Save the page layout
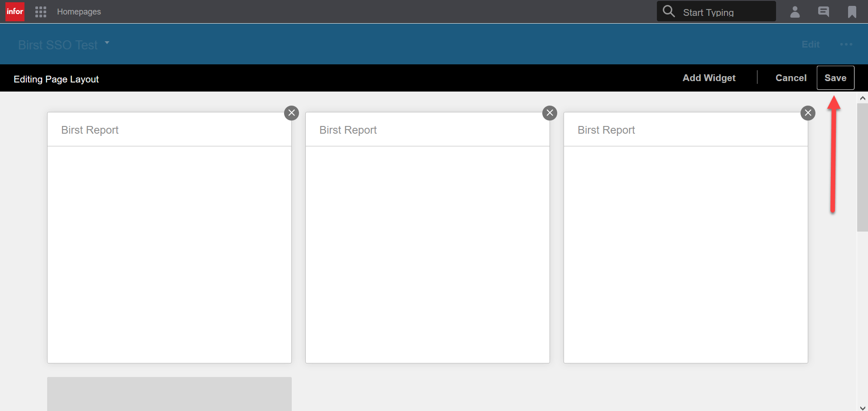Image resolution: width=868 pixels, height=411 pixels. pos(835,78)
